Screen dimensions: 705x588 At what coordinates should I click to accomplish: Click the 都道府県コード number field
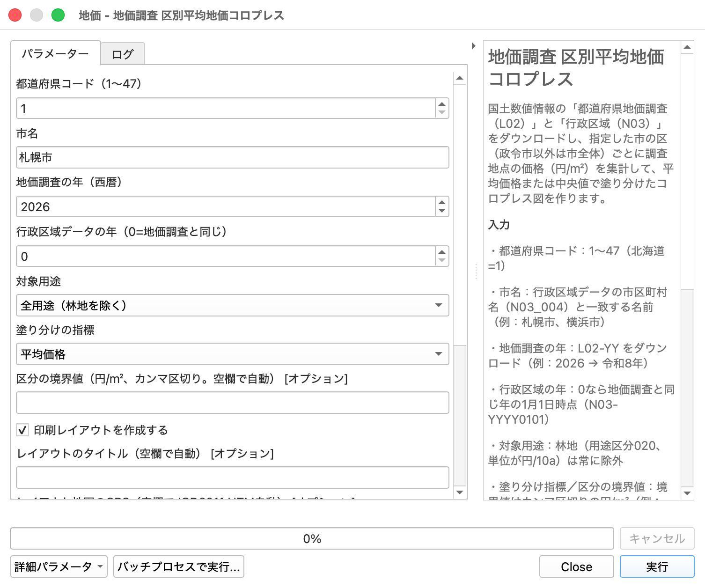226,108
